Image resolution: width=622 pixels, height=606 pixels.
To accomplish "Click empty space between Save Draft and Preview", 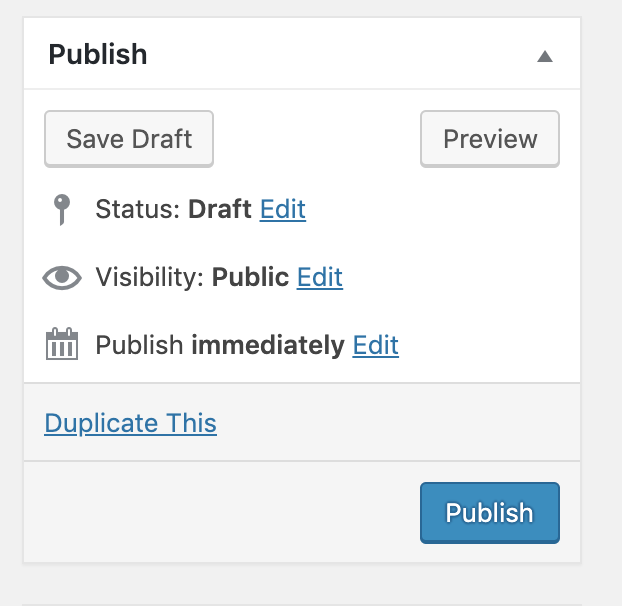I will click(x=317, y=139).
